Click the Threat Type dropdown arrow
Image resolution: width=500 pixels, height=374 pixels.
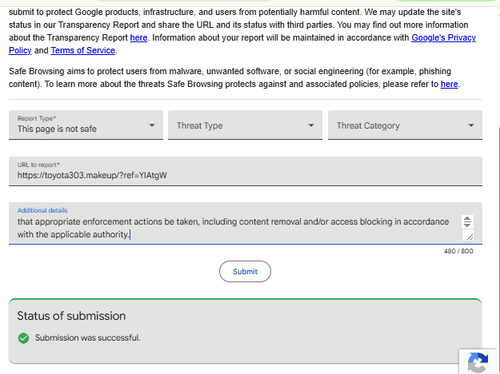(x=311, y=125)
